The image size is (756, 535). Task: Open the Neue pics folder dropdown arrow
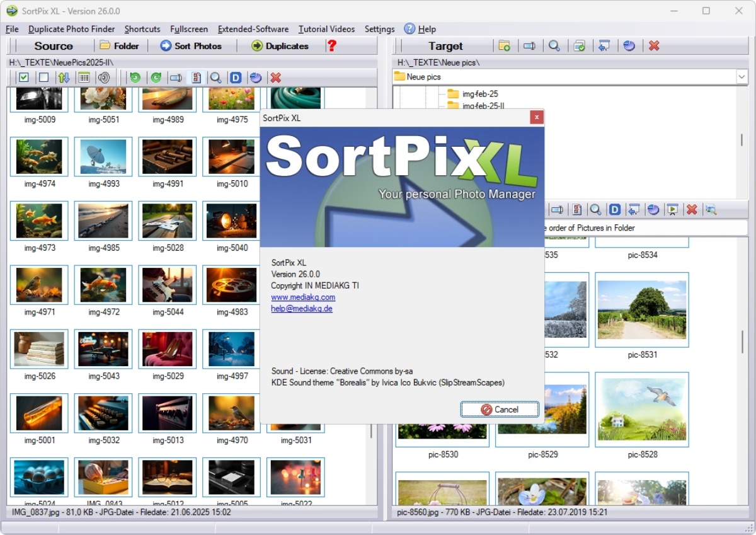click(742, 77)
